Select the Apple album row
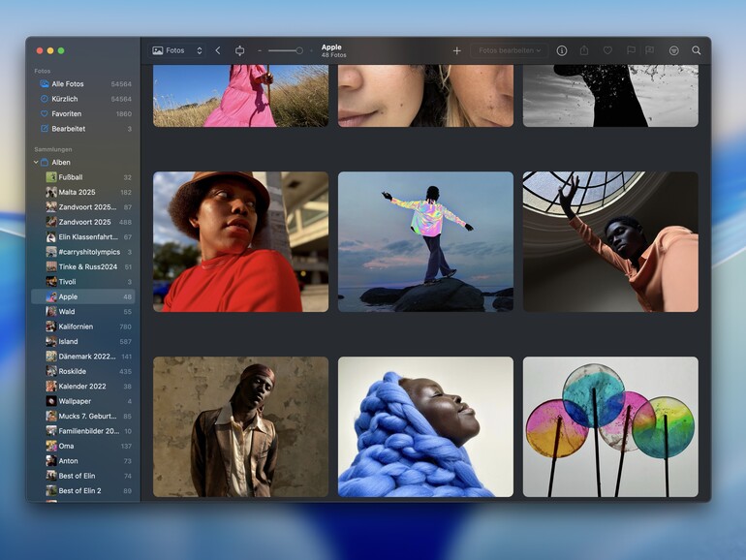 tap(83, 296)
